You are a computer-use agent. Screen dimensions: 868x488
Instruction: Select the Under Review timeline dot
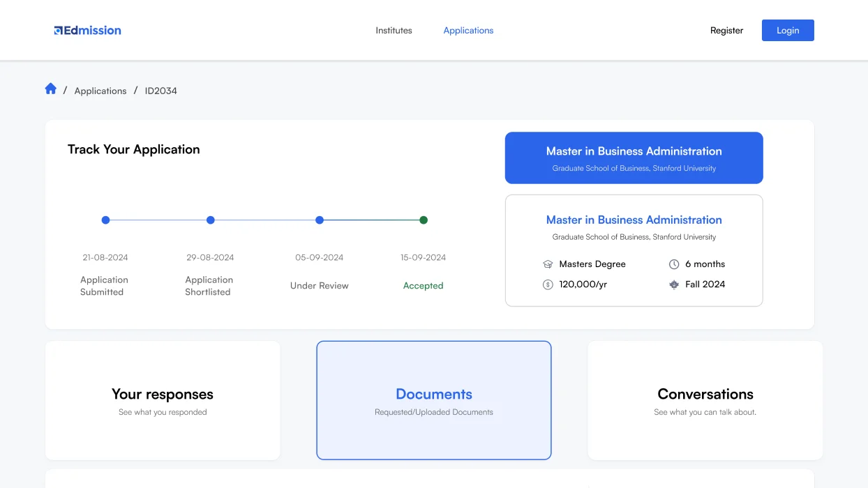click(x=320, y=220)
